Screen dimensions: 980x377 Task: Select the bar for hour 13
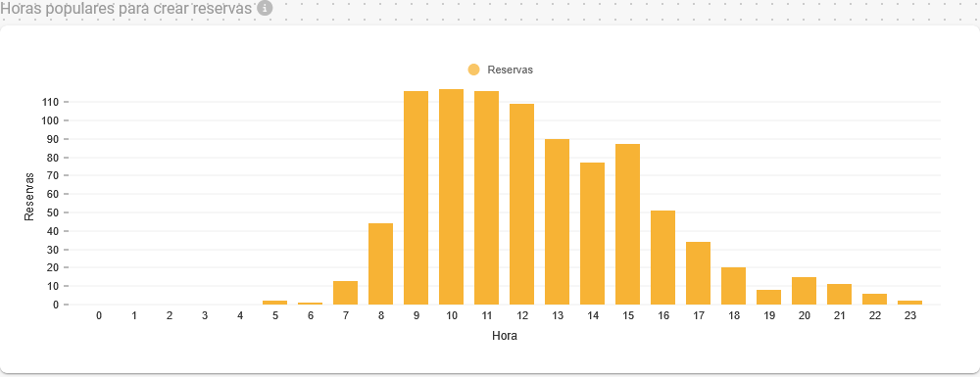click(x=558, y=221)
